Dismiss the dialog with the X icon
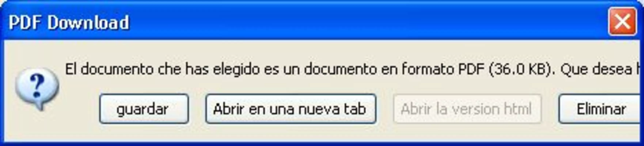Image resolution: width=644 pixels, height=146 pixels. [622, 22]
